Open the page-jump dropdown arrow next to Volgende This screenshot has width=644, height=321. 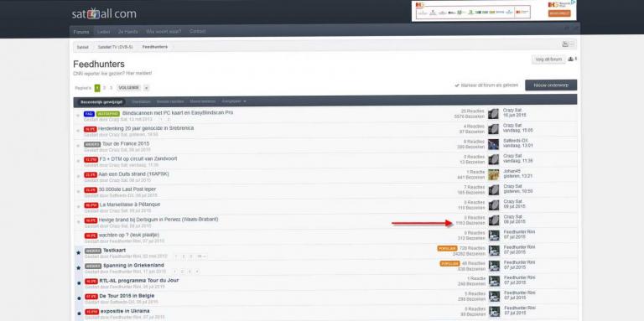(147, 88)
